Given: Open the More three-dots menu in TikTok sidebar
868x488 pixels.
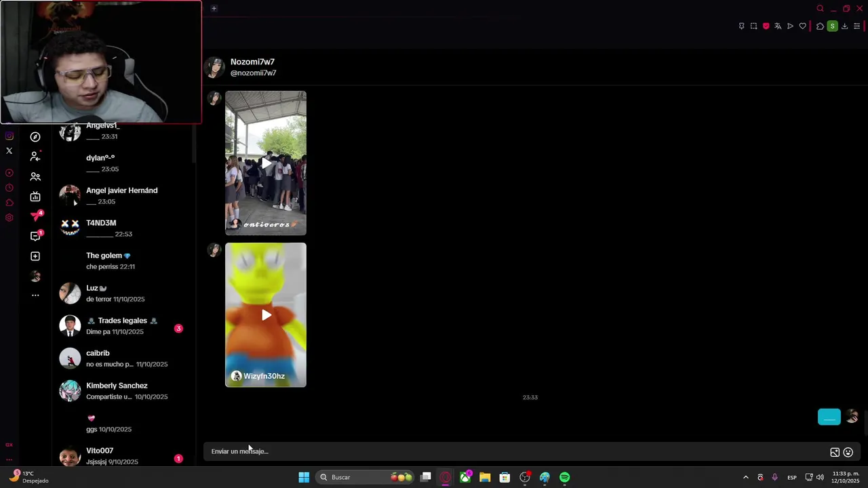Looking at the screenshot, I should (35, 296).
